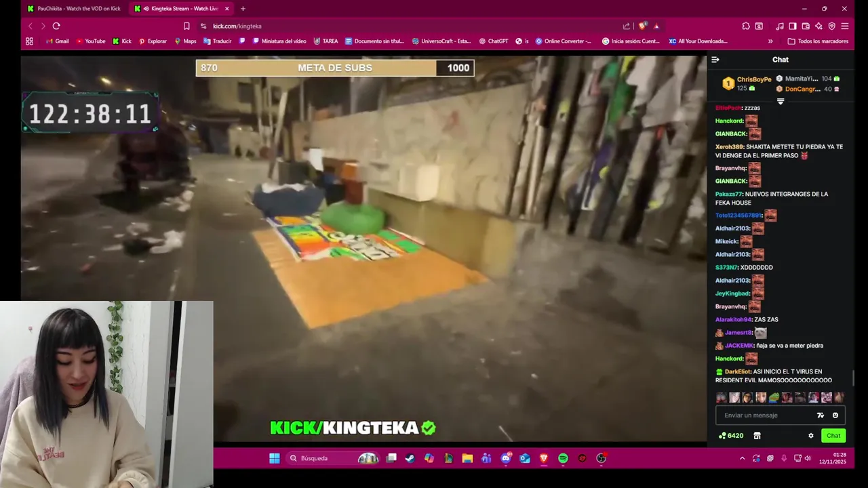Open site information icon in address bar

tap(203, 26)
